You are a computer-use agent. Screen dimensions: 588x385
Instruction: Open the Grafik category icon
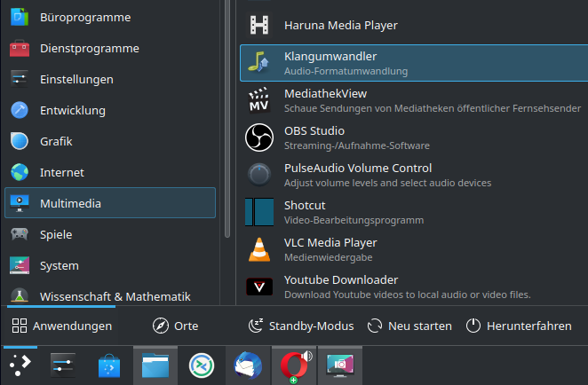pos(20,142)
